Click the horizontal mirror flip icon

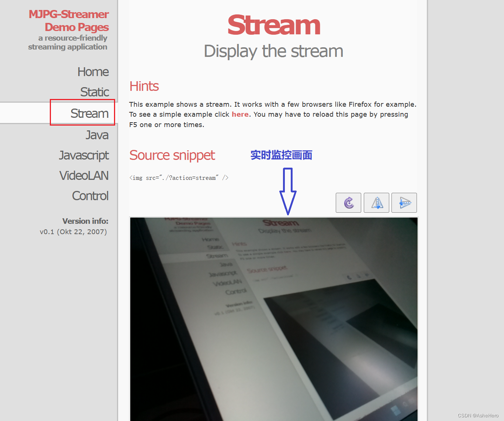coord(376,203)
